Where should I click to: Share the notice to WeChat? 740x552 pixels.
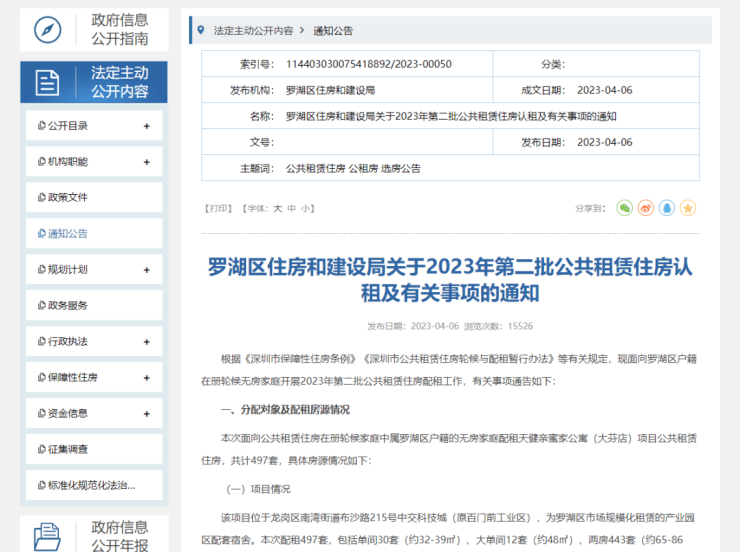pos(625,208)
